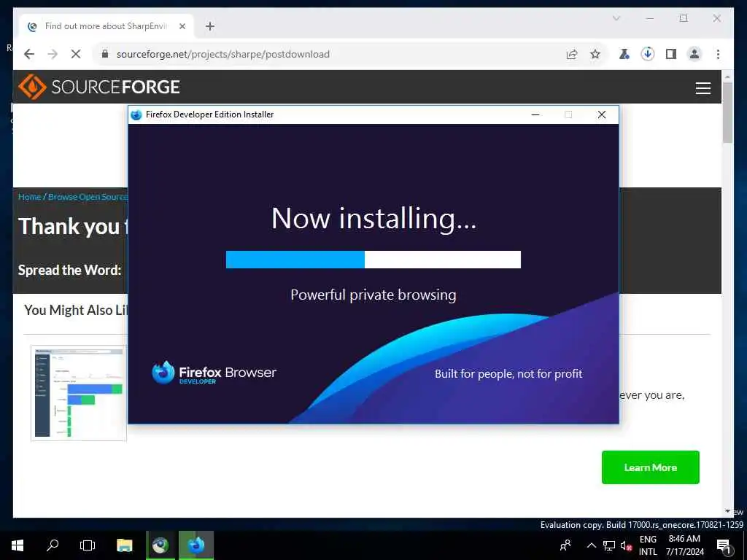The width and height of the screenshot is (747, 560).
Task: Click the green Learn More button
Action: 650,467
